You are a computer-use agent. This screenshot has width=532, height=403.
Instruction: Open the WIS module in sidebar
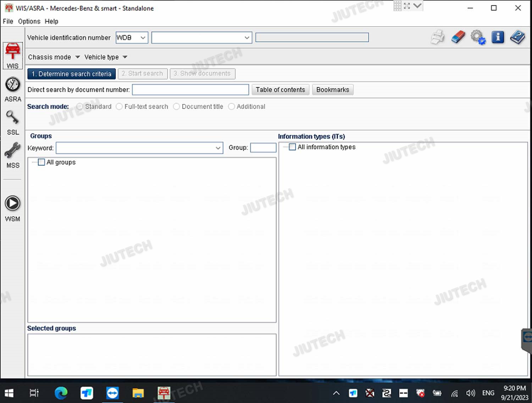tap(13, 55)
